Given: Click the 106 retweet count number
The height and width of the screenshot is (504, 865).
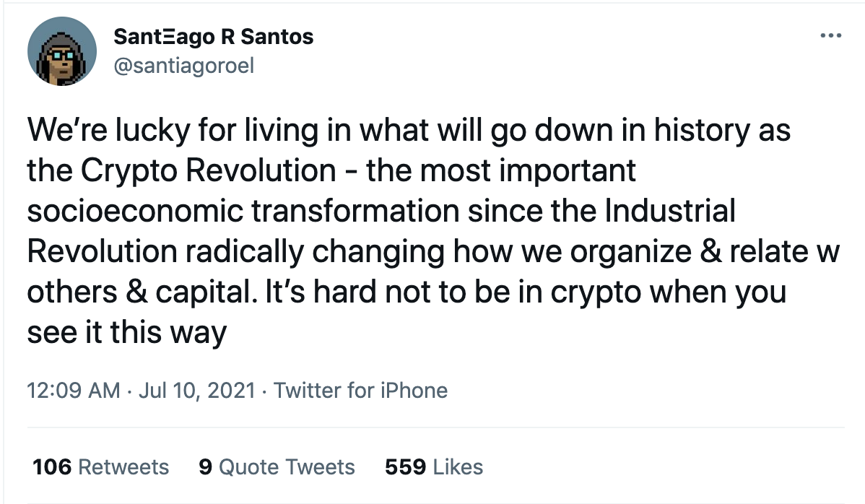Looking at the screenshot, I should pyautogui.click(x=52, y=467).
